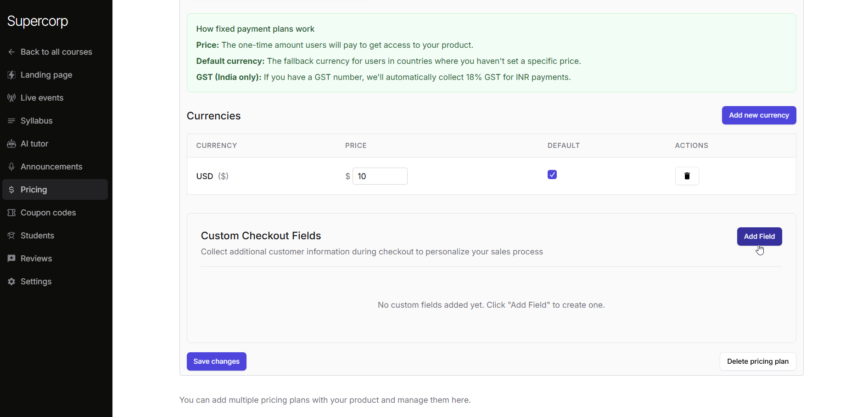Click Save changes button
Viewport: 868px width, 417px height.
point(216,361)
